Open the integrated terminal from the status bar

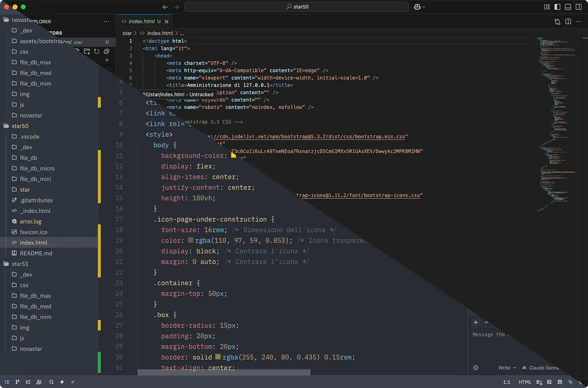point(549,382)
